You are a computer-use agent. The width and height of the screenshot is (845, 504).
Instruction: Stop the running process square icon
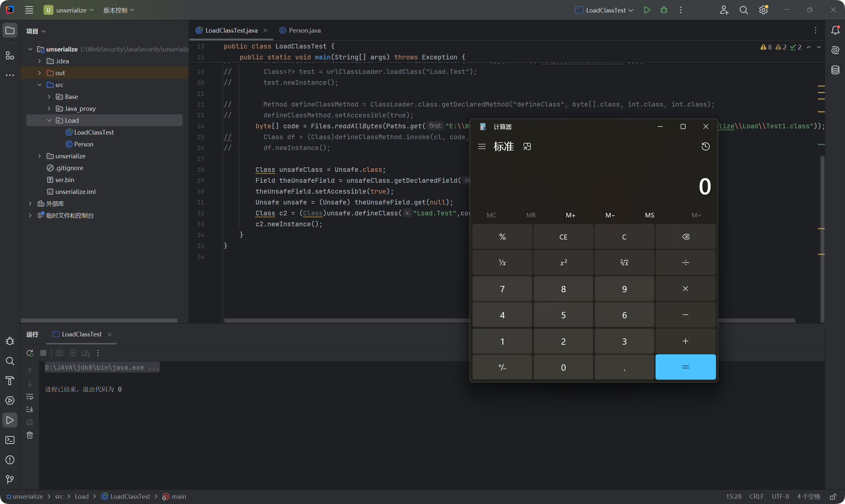(x=43, y=353)
